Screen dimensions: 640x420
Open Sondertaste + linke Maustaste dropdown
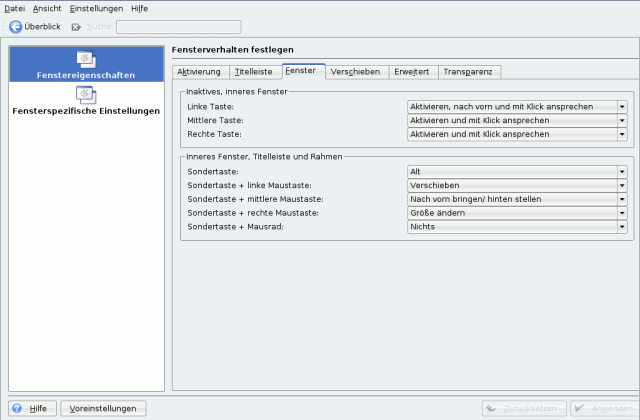pos(517,185)
